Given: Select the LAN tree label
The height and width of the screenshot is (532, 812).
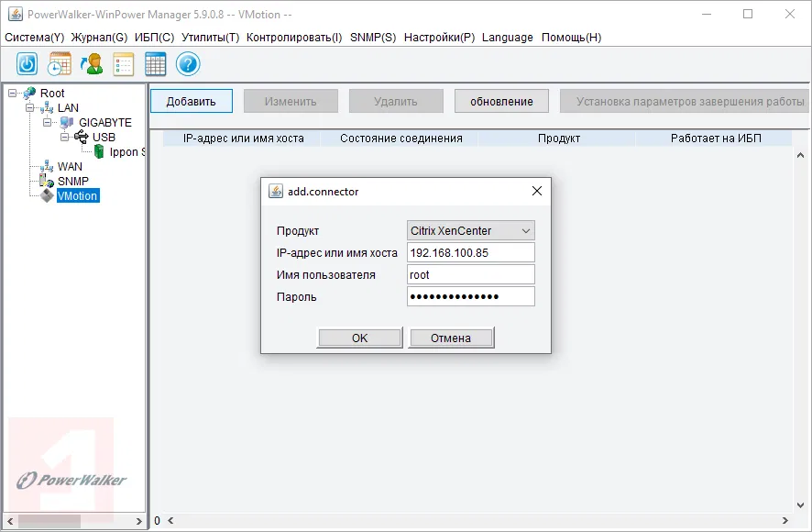Looking at the screenshot, I should pos(68,108).
